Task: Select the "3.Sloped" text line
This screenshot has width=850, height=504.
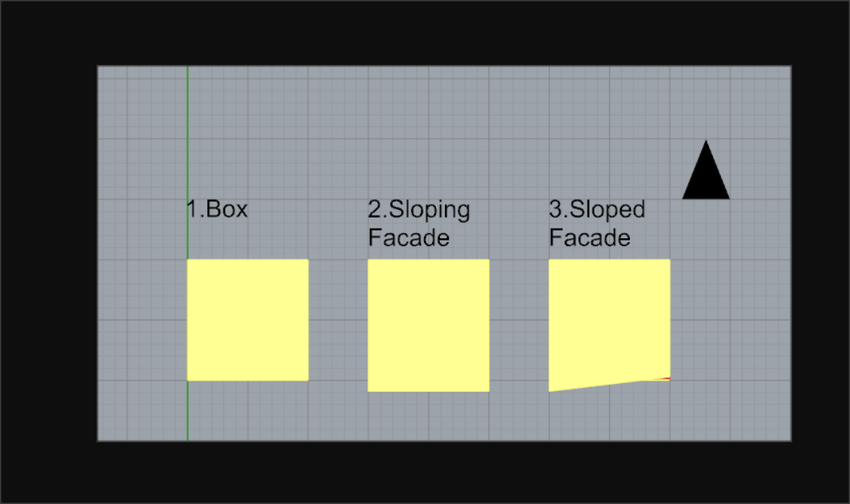Action: (597, 210)
